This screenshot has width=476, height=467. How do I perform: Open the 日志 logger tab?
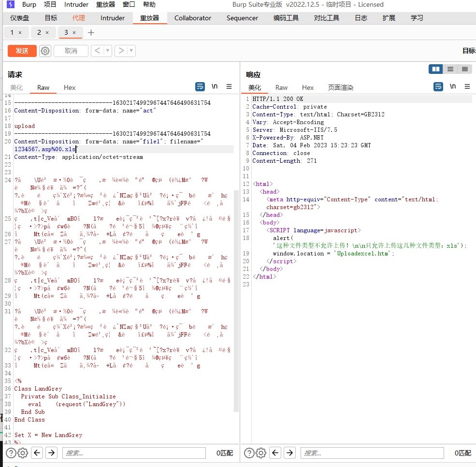pyautogui.click(x=361, y=18)
